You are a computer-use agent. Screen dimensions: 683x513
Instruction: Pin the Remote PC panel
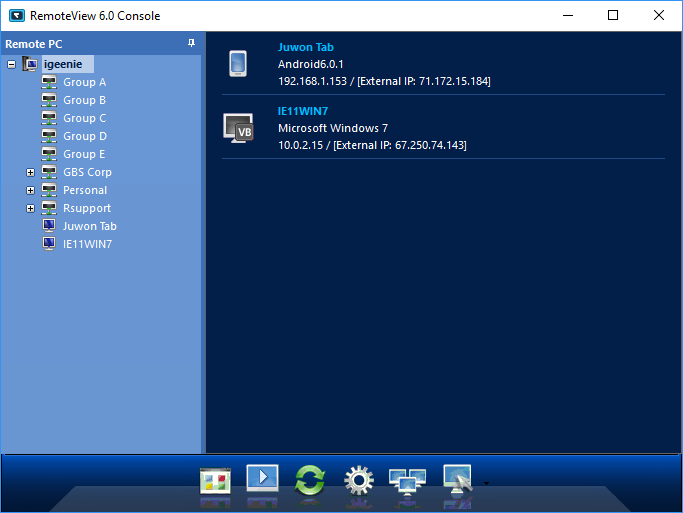pyautogui.click(x=191, y=43)
